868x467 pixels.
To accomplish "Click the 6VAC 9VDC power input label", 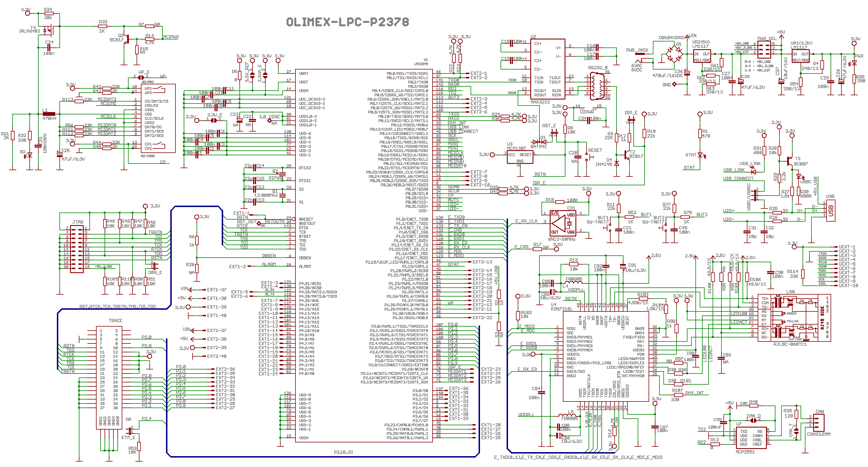I will point(637,68).
